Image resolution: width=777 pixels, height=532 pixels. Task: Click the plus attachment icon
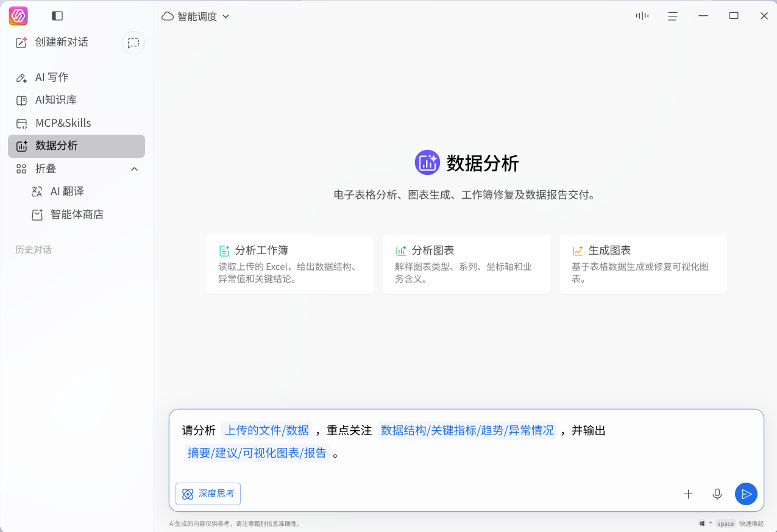click(689, 494)
